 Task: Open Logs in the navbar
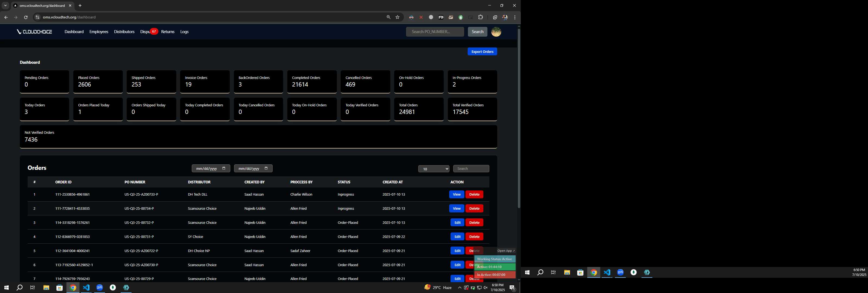pyautogui.click(x=184, y=32)
